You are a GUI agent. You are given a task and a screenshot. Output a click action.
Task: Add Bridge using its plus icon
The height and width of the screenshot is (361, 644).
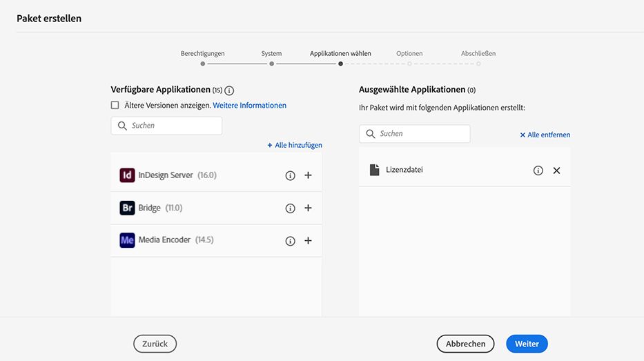[x=308, y=208]
